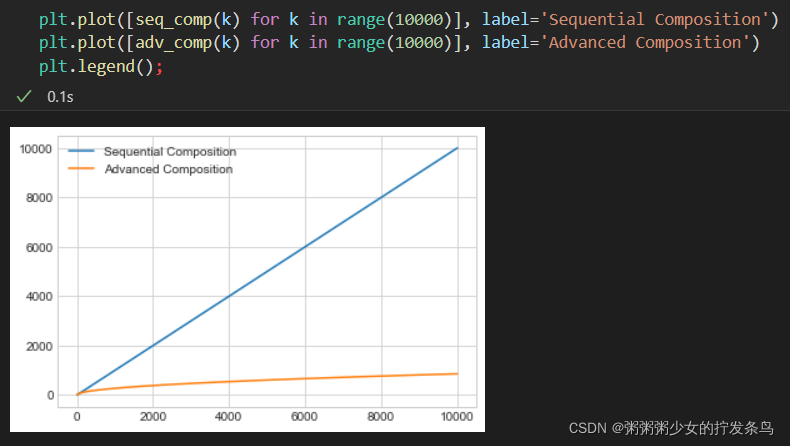The image size is (790, 446).
Task: Click the adv_comp plot code line
Action: 399,43
